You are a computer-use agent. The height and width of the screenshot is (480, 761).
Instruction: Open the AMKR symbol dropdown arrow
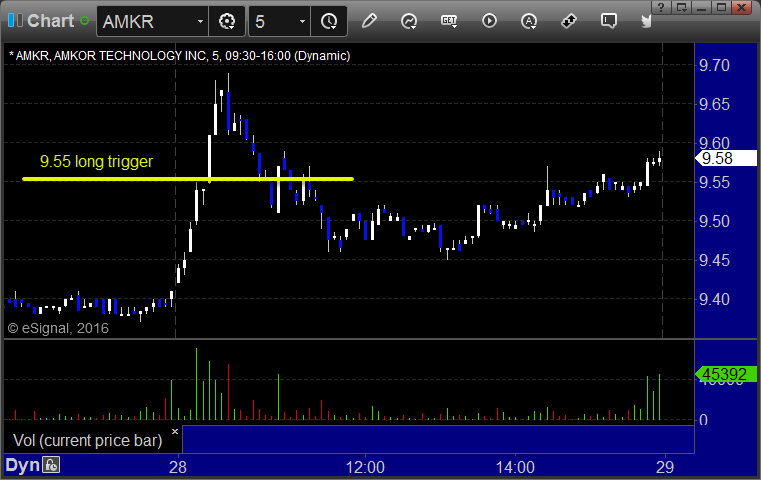coord(200,21)
